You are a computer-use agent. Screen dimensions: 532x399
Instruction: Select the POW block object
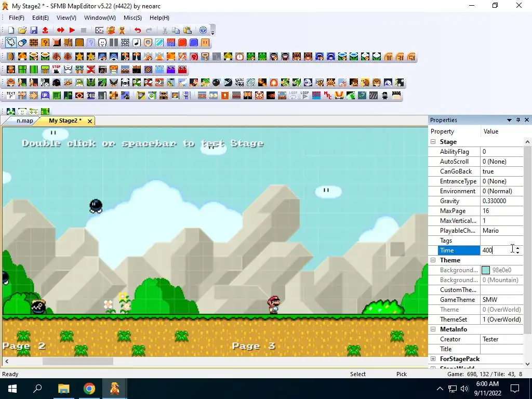point(90,96)
